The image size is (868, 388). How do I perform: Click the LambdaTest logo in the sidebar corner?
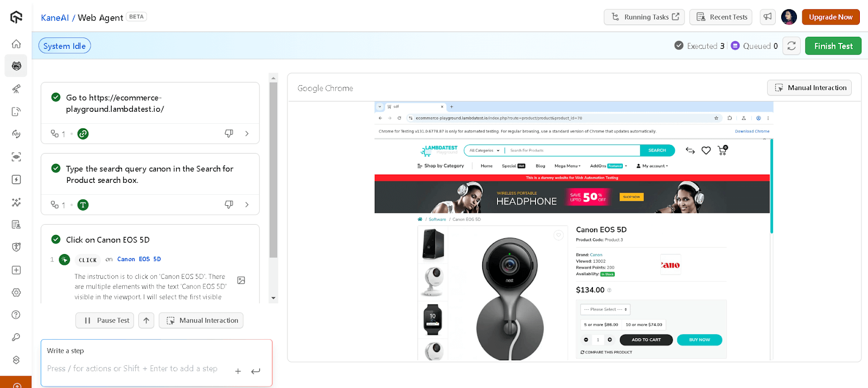(16, 17)
